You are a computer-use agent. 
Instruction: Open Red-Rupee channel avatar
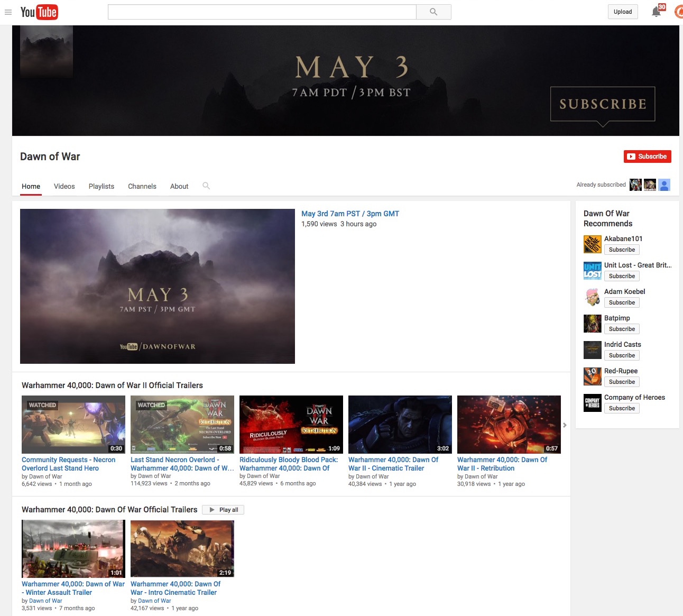593,376
